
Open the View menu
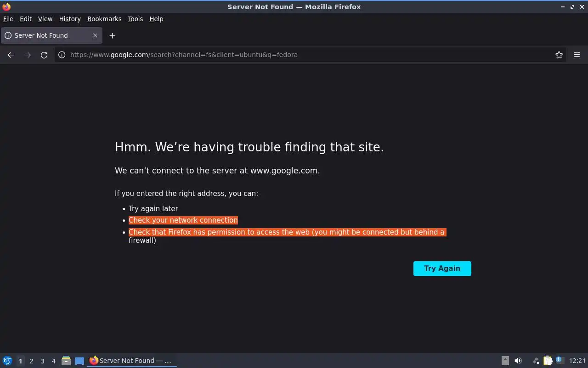click(45, 19)
